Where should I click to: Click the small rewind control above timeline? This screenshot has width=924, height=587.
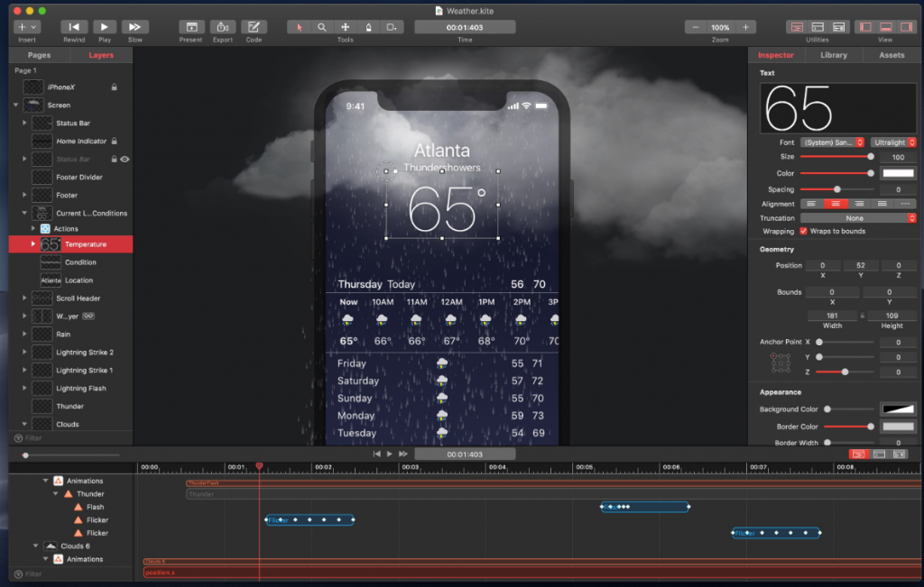click(x=376, y=454)
